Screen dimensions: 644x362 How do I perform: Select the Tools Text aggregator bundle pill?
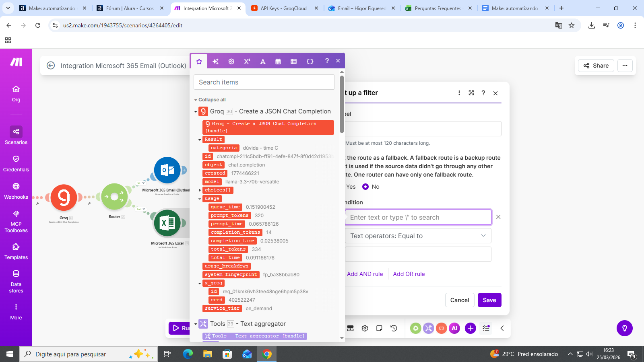(x=255, y=336)
